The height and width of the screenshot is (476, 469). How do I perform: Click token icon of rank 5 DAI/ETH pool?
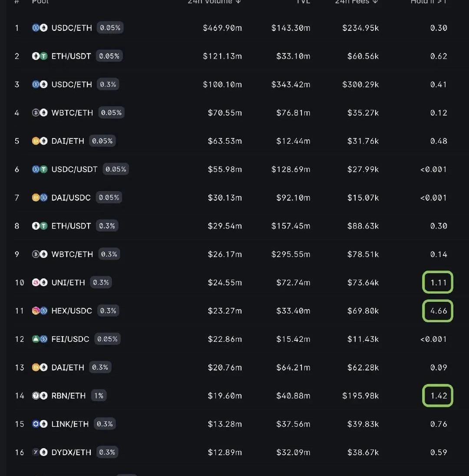[x=40, y=141]
